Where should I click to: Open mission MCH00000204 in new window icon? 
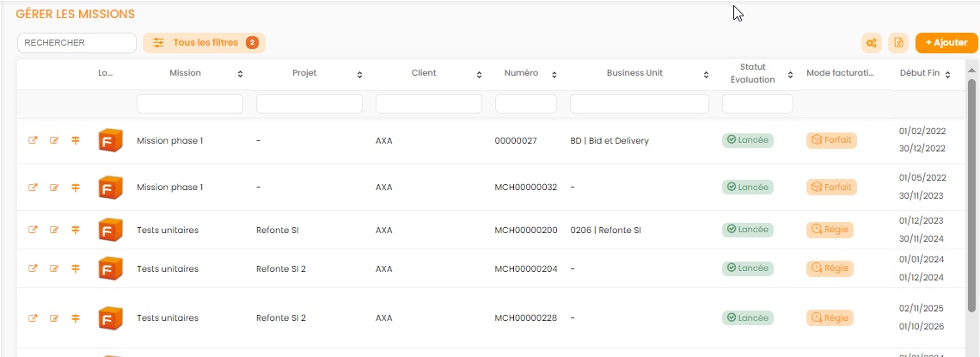[x=34, y=268]
